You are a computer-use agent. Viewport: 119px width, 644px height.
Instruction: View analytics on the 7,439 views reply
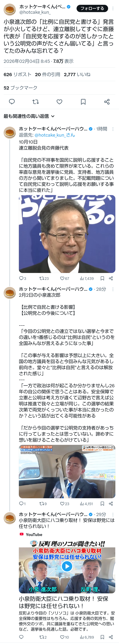[x=87, y=278]
